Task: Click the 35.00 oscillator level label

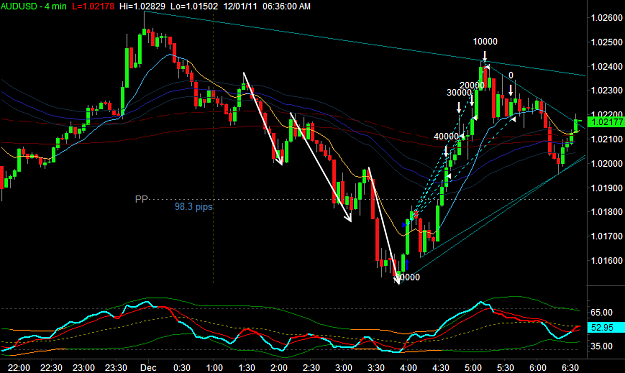Action: 601,346
